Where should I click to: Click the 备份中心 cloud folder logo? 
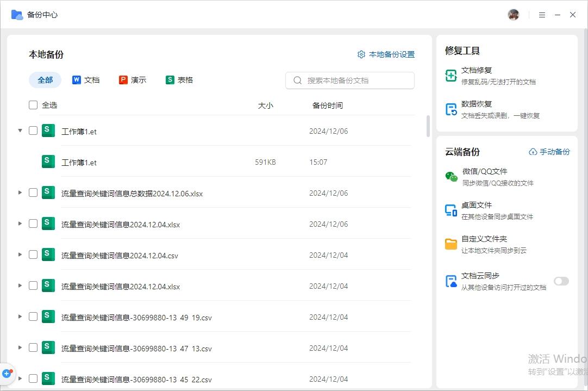click(17, 15)
